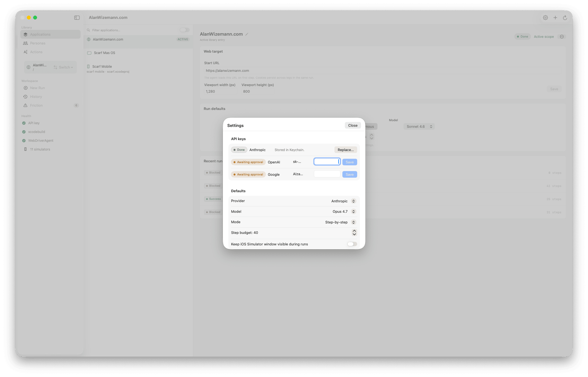The width and height of the screenshot is (588, 377).
Task: Click the AlanWi... globe scope icon
Action: (29, 67)
